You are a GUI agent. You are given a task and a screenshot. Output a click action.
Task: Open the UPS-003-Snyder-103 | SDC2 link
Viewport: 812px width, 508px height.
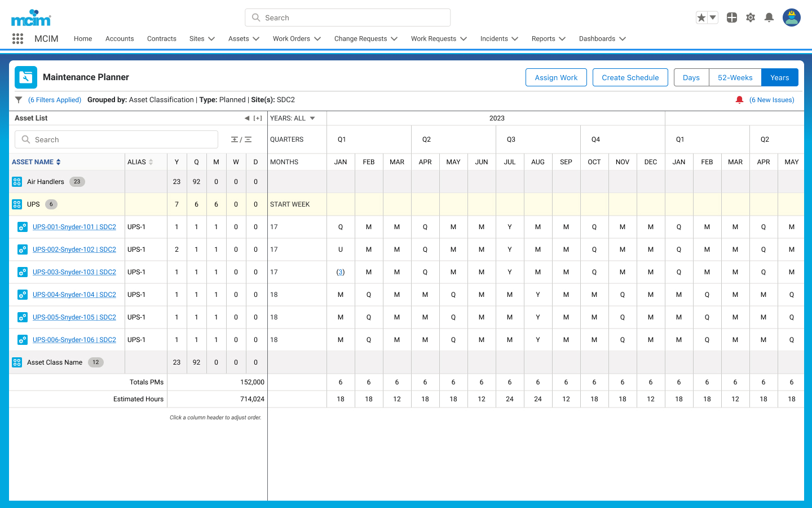click(x=74, y=272)
